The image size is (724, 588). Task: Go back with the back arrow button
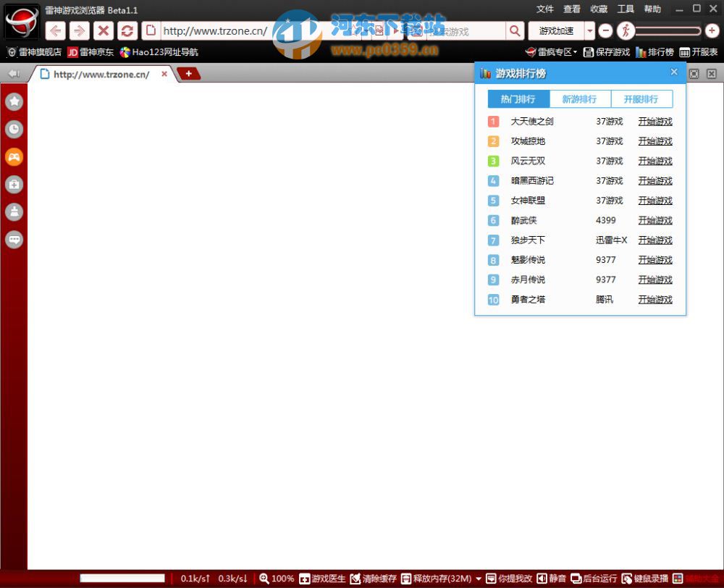click(x=56, y=31)
